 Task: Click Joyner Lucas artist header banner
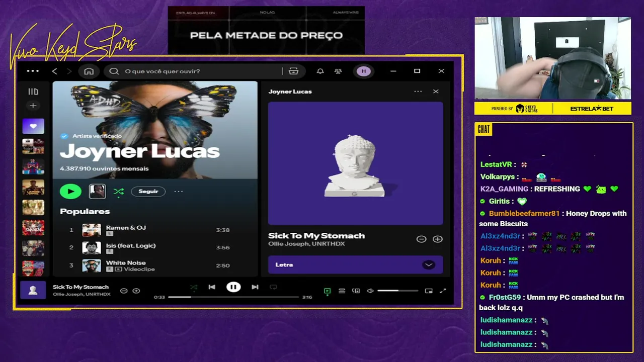tap(155, 130)
